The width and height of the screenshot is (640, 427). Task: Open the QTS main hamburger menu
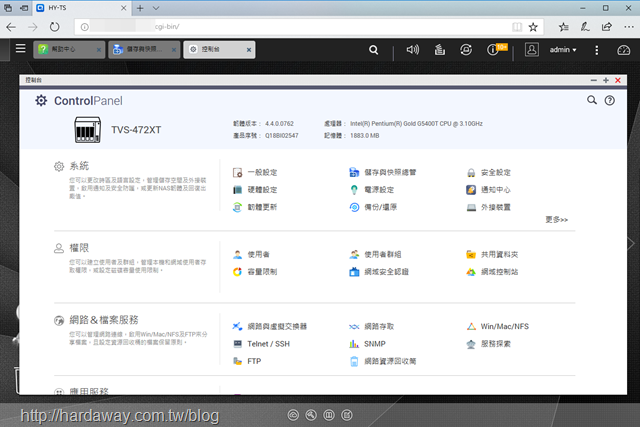coord(20,49)
